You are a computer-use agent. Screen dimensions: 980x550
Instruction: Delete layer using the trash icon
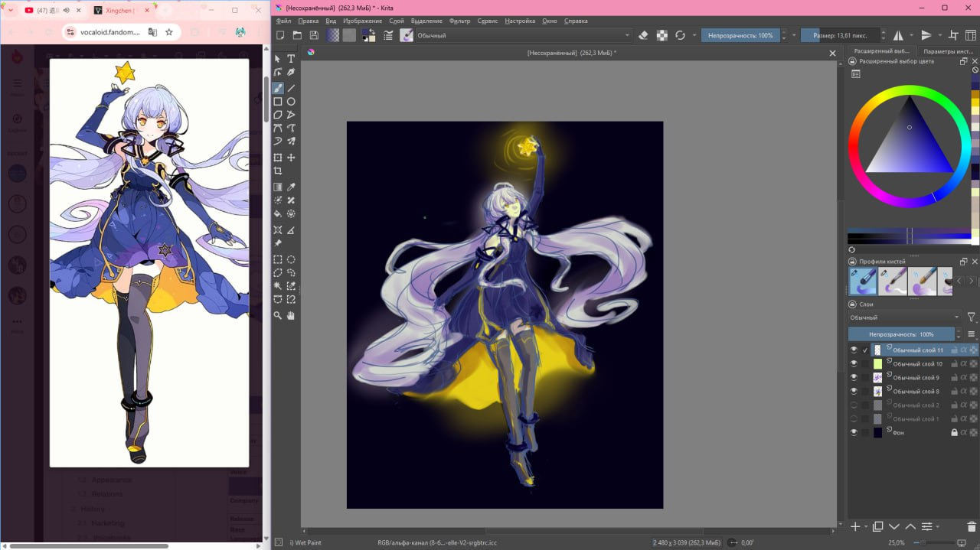pos(972,526)
